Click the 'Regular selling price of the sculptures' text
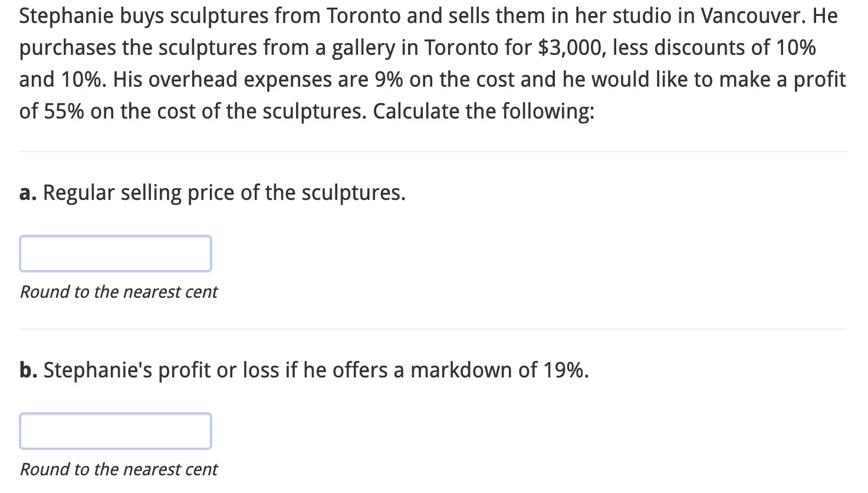868x493 pixels. click(x=224, y=192)
